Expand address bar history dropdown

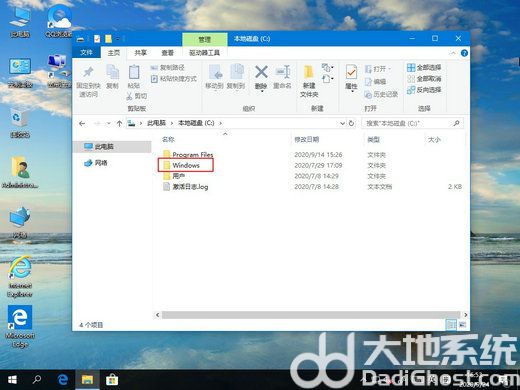pos(342,123)
